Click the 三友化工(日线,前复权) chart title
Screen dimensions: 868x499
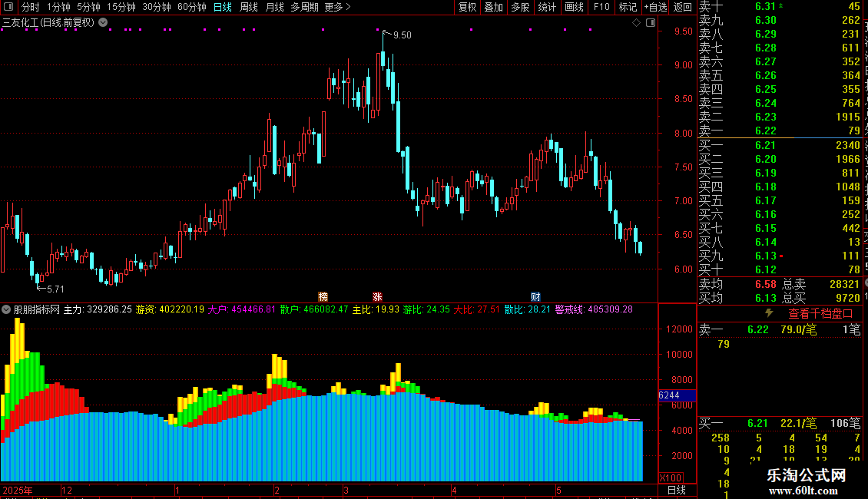point(48,22)
